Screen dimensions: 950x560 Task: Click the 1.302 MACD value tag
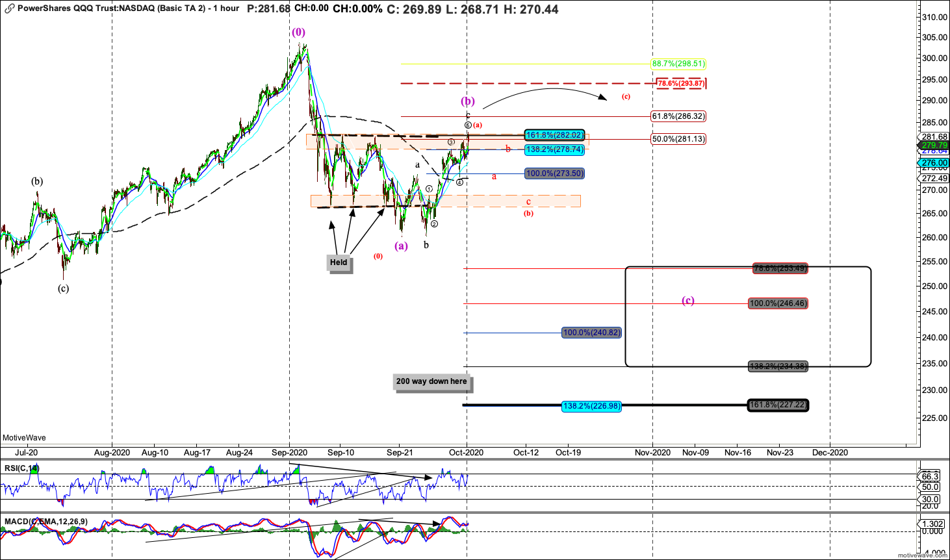[932, 524]
